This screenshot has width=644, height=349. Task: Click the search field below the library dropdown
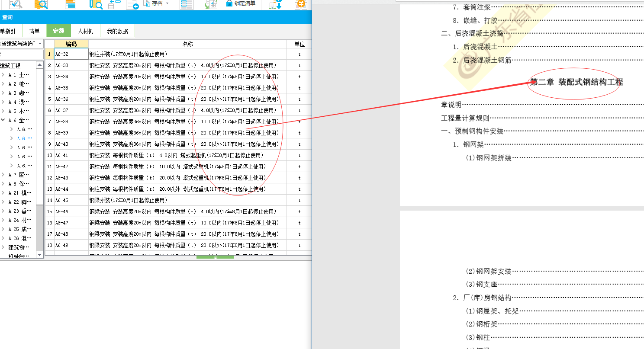22,54
